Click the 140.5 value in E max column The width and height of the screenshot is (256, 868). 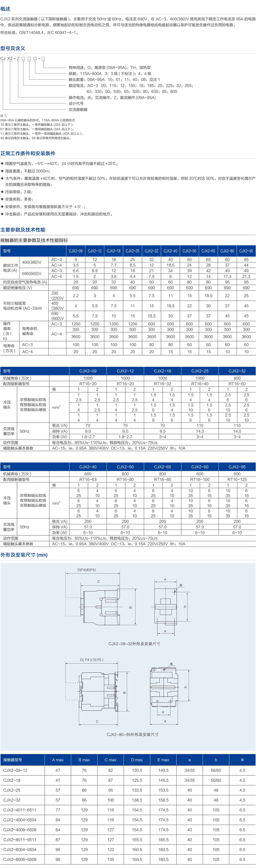point(163,770)
